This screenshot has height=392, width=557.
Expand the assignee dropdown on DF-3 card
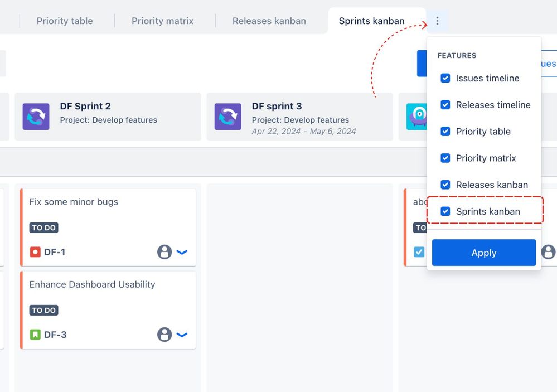pos(182,335)
